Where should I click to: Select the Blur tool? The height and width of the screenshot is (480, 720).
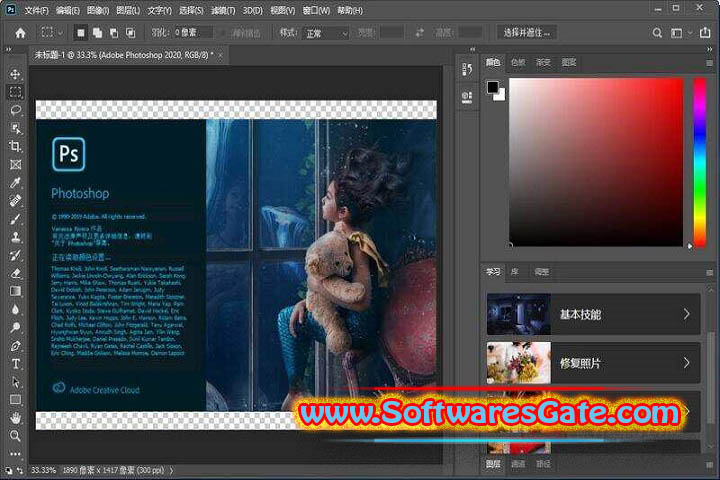(x=15, y=310)
